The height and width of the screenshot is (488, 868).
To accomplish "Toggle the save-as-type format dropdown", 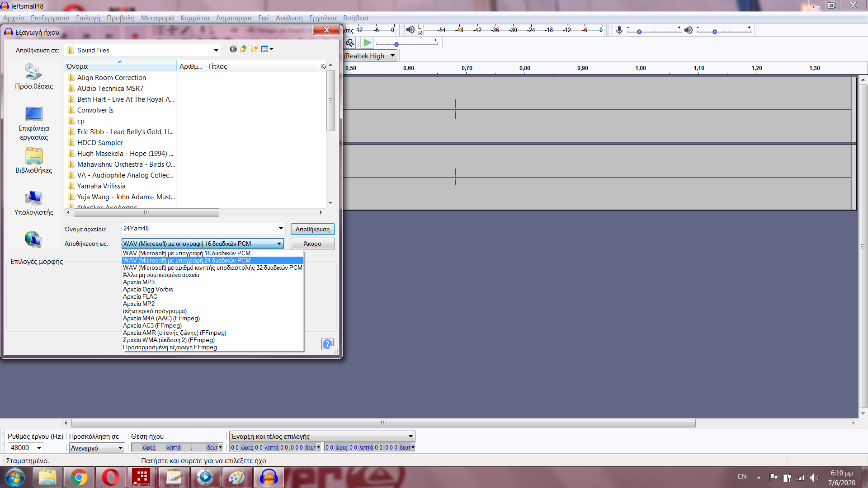I will pyautogui.click(x=279, y=244).
